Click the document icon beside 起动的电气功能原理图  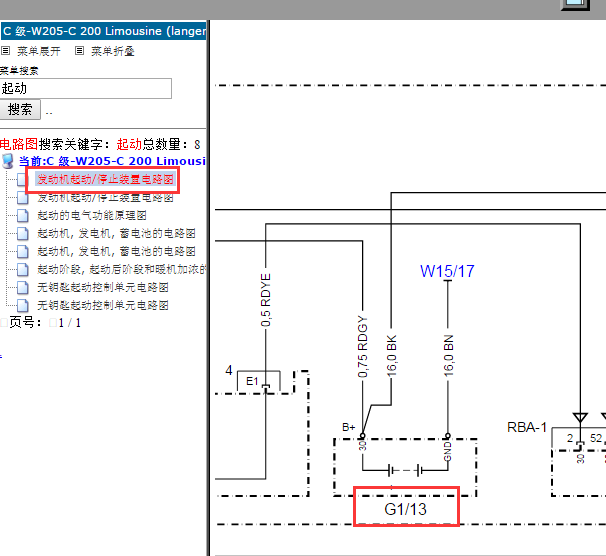(x=23, y=215)
